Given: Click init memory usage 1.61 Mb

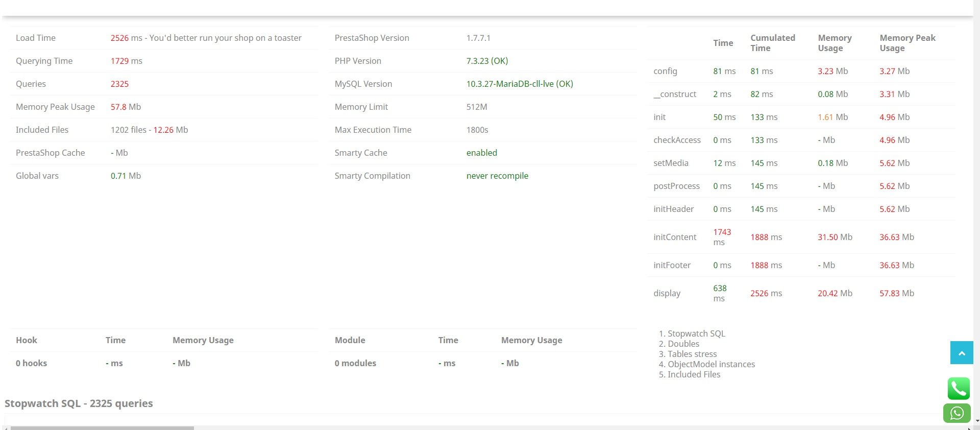Looking at the screenshot, I should 833,117.
